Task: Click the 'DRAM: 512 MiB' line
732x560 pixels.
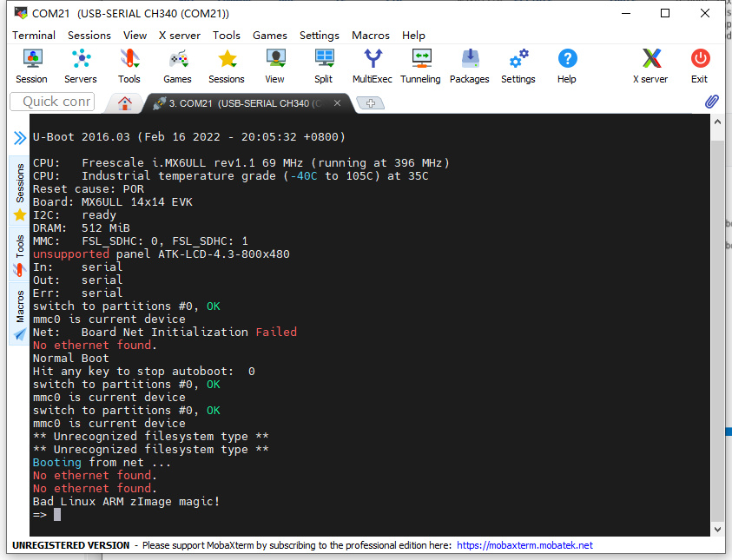Action: (82, 228)
